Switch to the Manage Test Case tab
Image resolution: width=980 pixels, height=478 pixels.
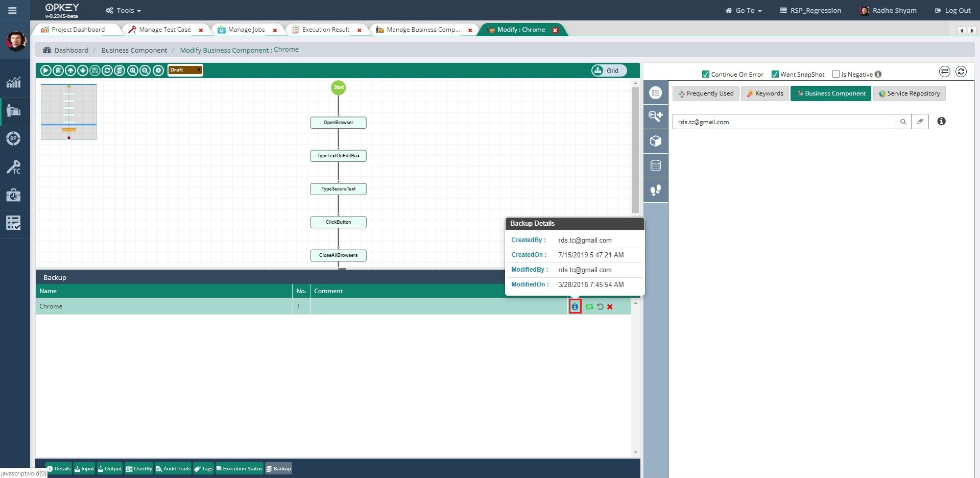[x=165, y=30]
